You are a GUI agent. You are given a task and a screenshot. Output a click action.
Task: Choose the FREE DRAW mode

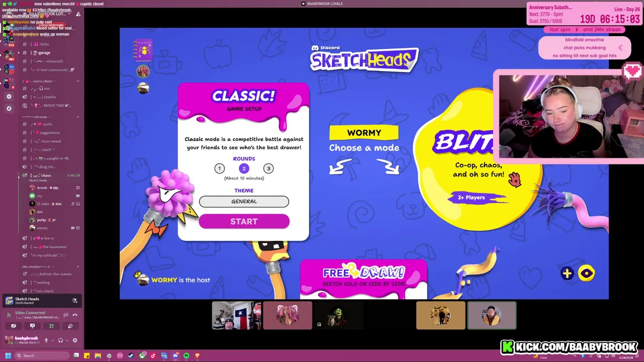tap(364, 279)
